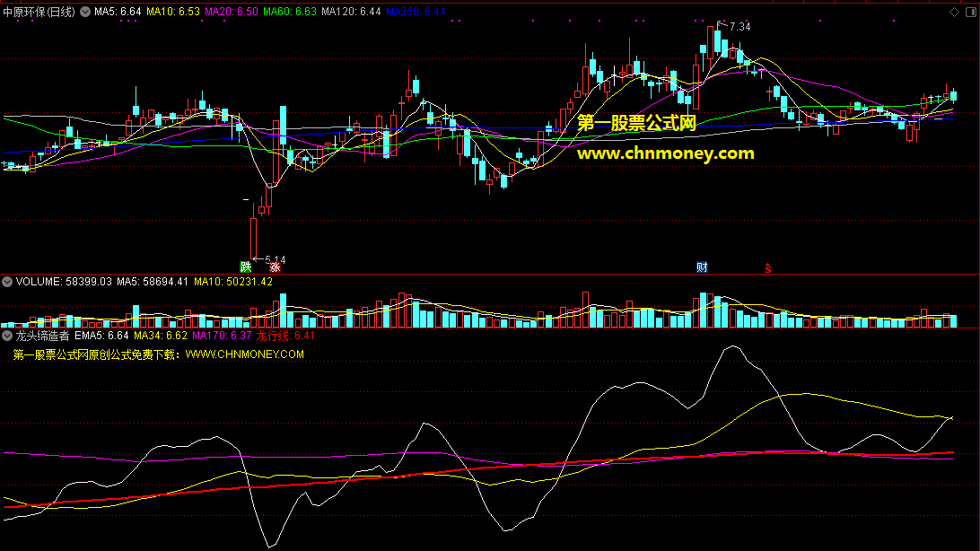
Task: Select the green MA60: 6.63 label
Action: [289, 12]
